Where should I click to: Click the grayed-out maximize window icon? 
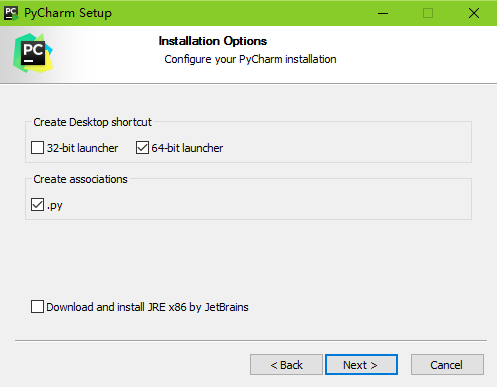point(428,13)
